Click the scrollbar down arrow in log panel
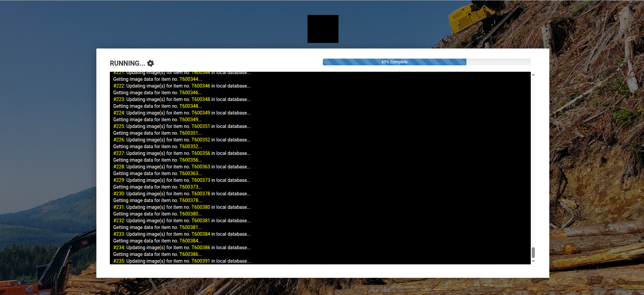 click(x=533, y=261)
